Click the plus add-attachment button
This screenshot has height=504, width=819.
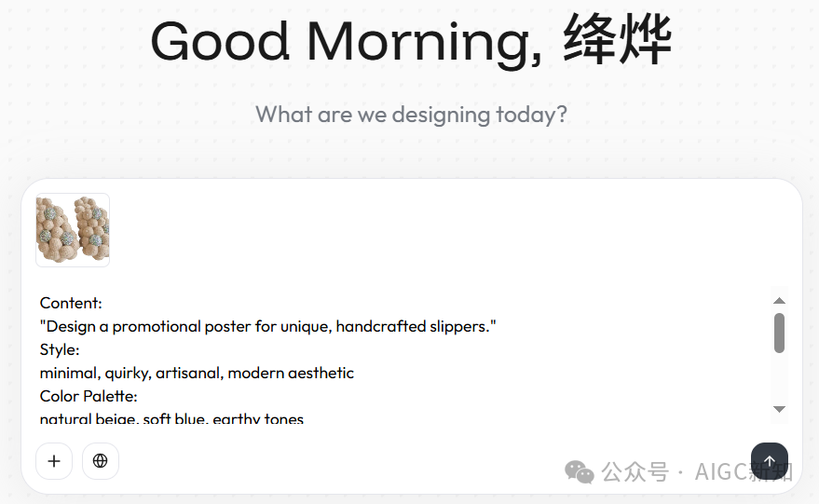pos(54,461)
